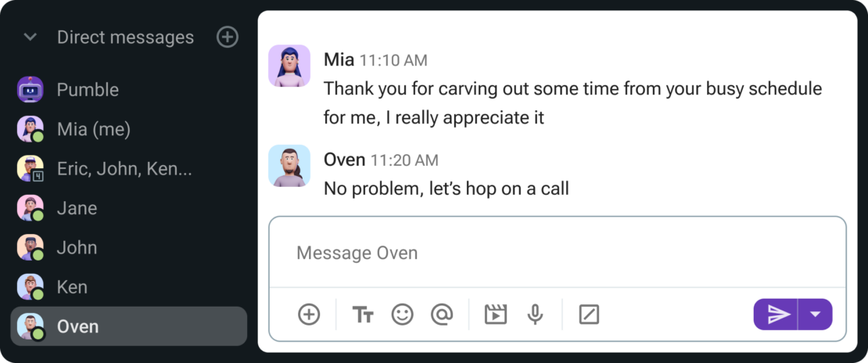Insert a mention with @ icon

point(442,314)
